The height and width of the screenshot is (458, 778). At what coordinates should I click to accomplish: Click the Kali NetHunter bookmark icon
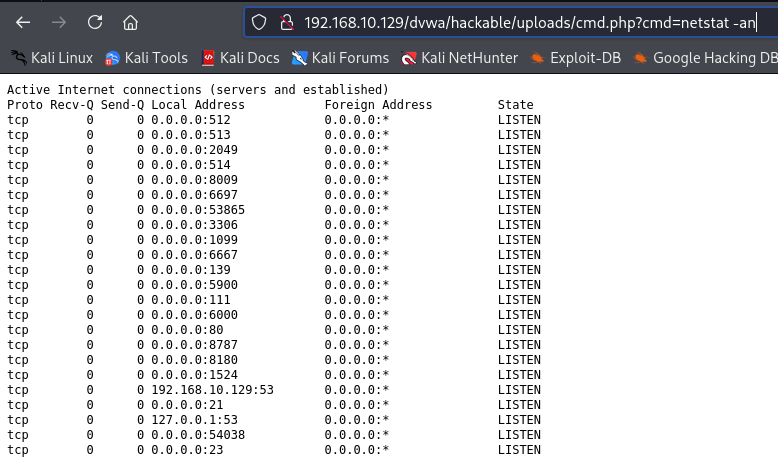pyautogui.click(x=408, y=59)
